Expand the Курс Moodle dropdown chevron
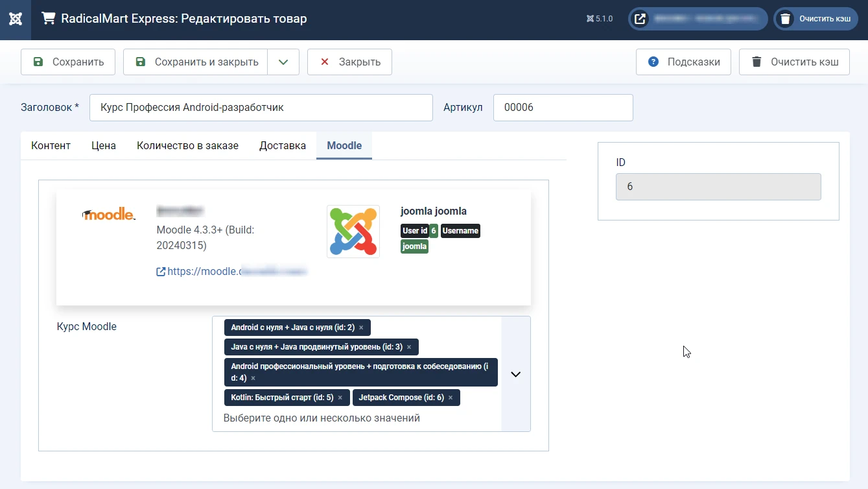This screenshot has width=868, height=489. [x=516, y=374]
